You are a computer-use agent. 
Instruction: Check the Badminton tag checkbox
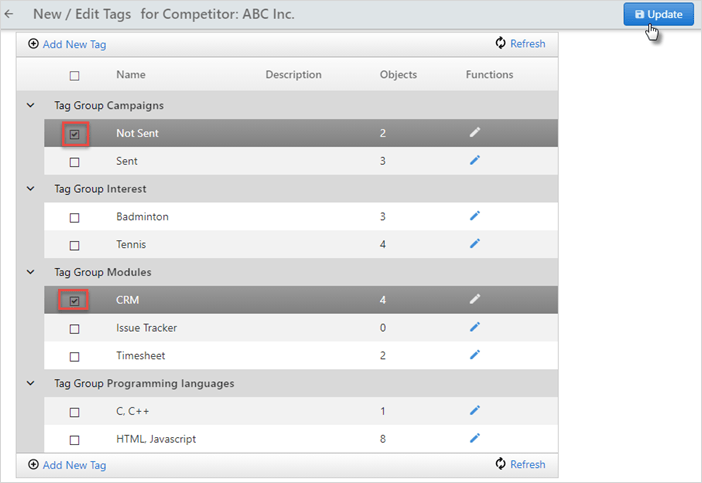coord(75,218)
